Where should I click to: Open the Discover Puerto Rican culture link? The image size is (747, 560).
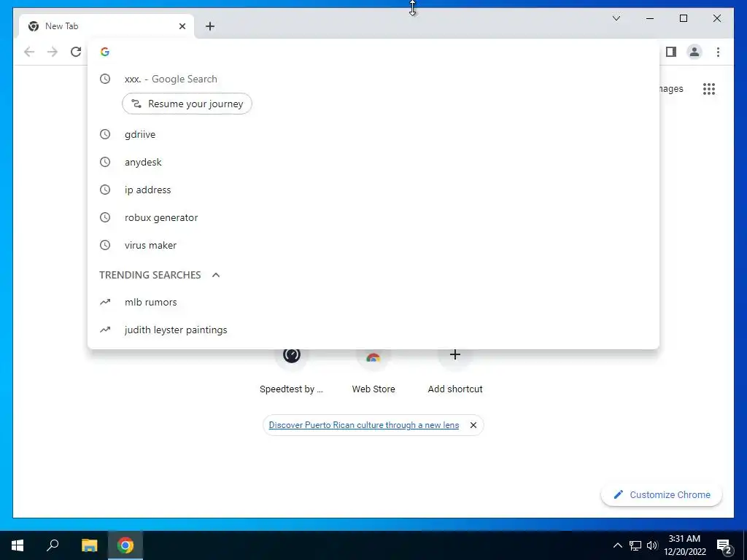[x=364, y=425]
